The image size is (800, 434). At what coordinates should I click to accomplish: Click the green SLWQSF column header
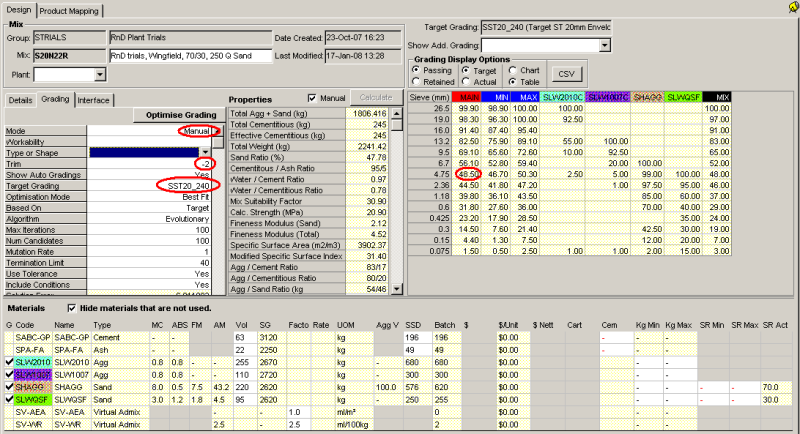(x=684, y=97)
